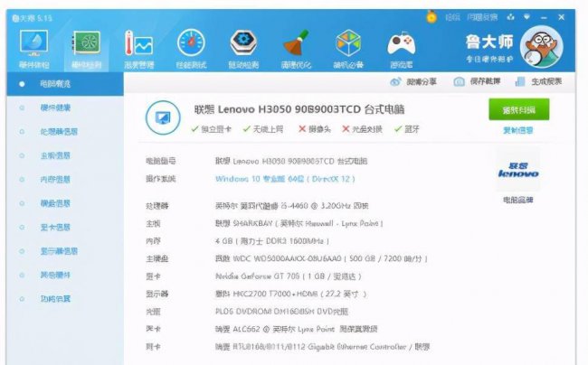Minimize the Lu Dashi window
Image resolution: width=588 pixels, height=365 pixels.
544,17
